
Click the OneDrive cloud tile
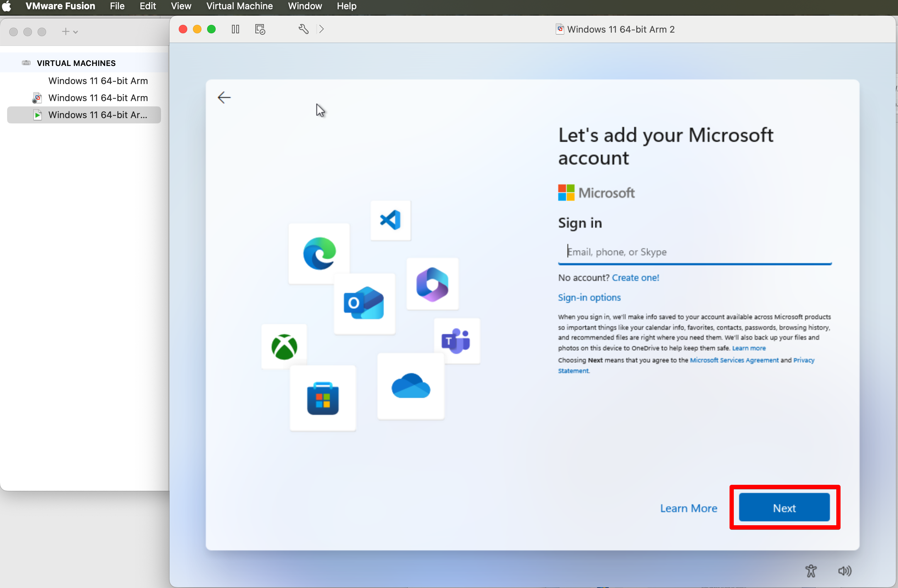point(410,386)
